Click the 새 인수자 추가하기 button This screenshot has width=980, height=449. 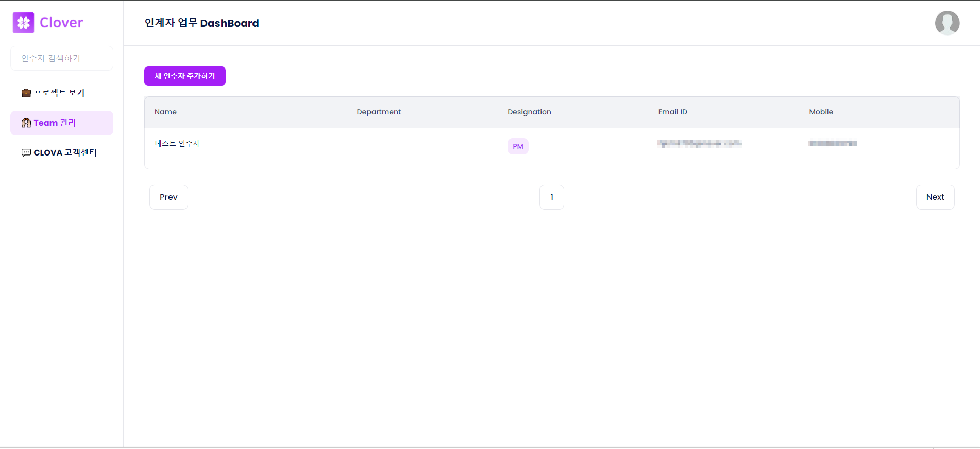click(185, 76)
